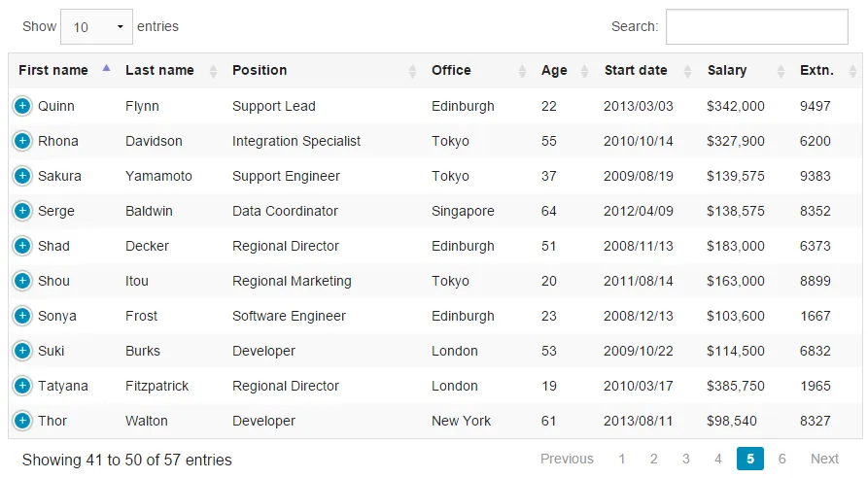Go to page 6
The width and height of the screenshot is (868, 478).
pos(781,459)
